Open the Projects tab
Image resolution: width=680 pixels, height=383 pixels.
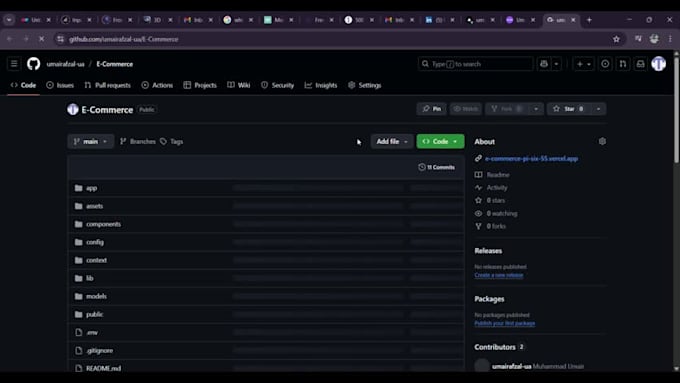pyautogui.click(x=200, y=85)
